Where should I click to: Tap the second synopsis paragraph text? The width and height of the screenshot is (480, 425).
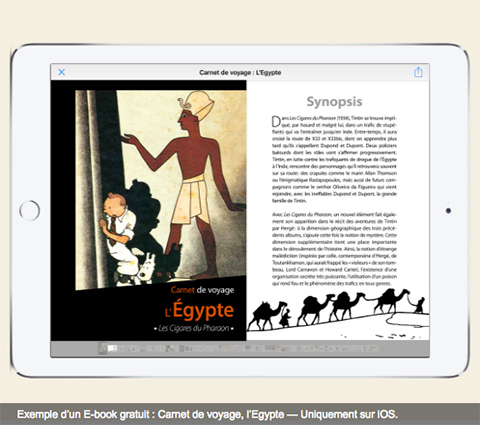334,249
